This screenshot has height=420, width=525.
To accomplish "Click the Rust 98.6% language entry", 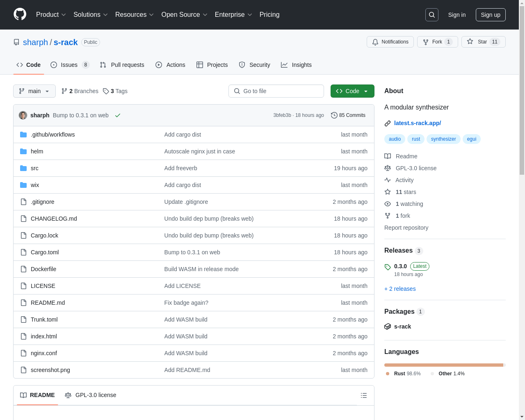I will [x=404, y=374].
